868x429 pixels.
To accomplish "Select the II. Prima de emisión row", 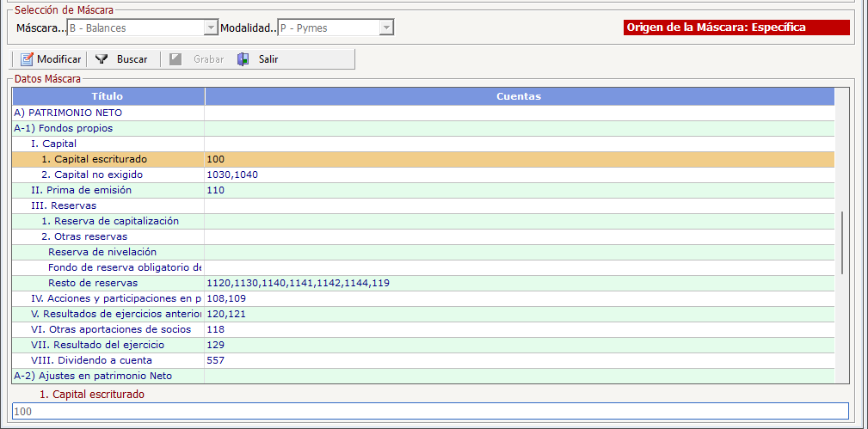I will [423, 190].
